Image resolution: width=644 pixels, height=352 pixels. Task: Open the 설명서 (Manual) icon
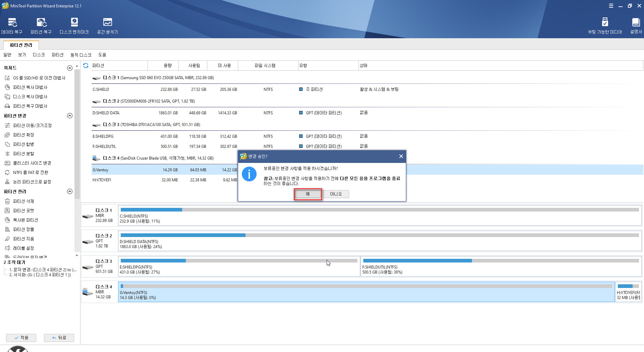pos(636,26)
